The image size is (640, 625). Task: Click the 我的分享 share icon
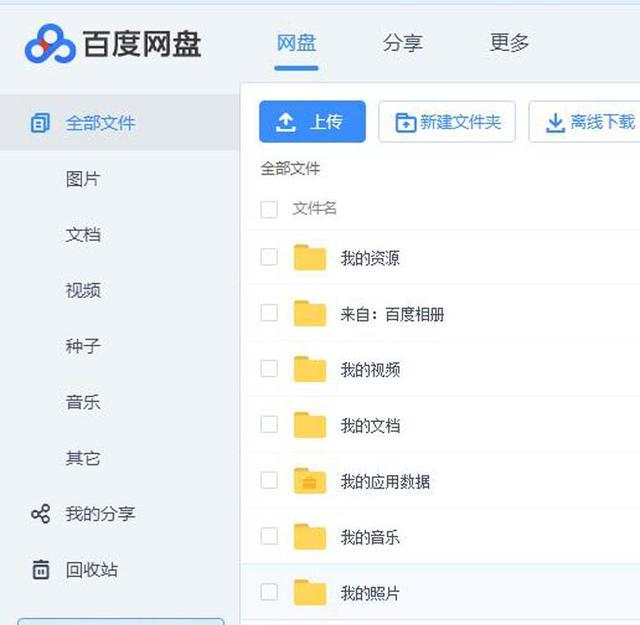pos(40,514)
